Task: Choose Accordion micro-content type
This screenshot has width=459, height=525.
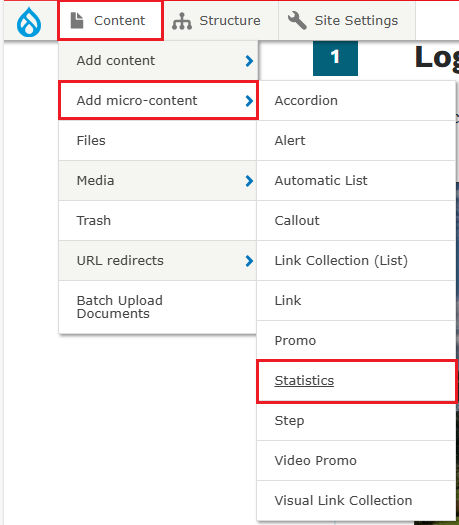Action: coord(356,100)
